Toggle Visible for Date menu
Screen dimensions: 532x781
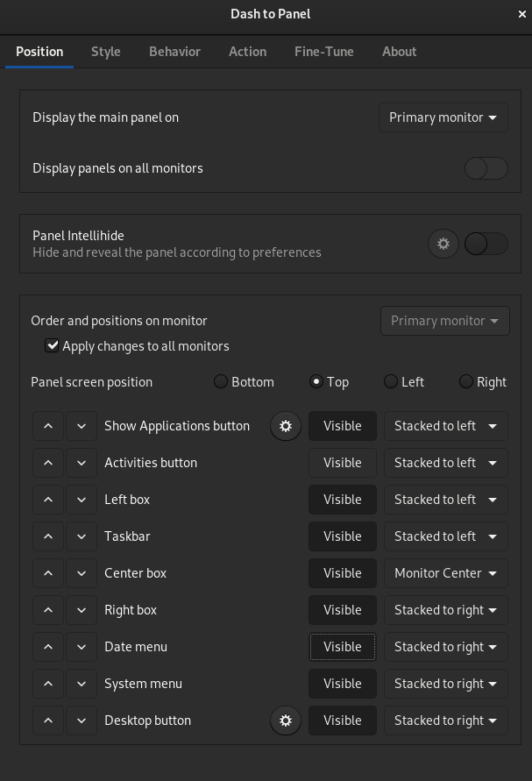pyautogui.click(x=343, y=647)
